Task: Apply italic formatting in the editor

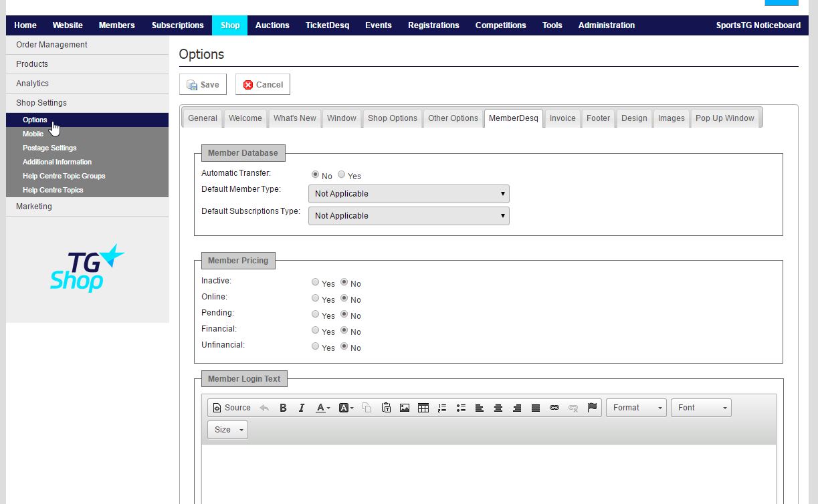Action: click(x=302, y=408)
